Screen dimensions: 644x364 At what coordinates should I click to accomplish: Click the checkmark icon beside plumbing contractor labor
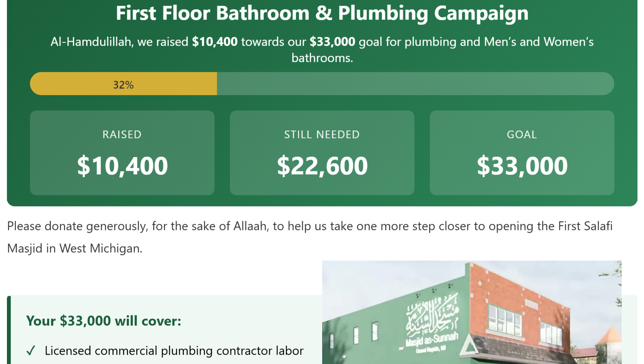[x=31, y=351]
